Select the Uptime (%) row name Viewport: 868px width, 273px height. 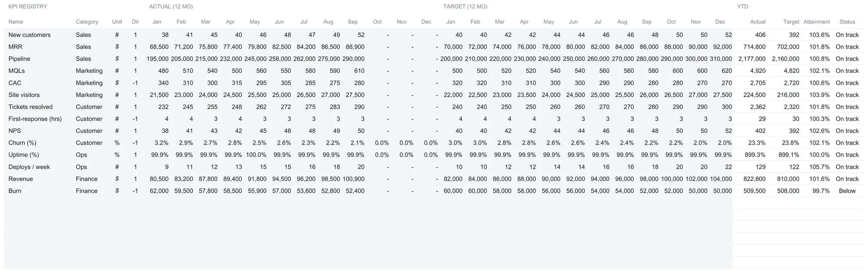pos(23,155)
